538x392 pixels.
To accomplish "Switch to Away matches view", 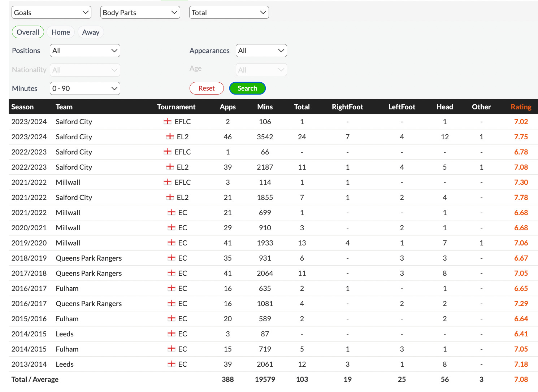I will (91, 32).
